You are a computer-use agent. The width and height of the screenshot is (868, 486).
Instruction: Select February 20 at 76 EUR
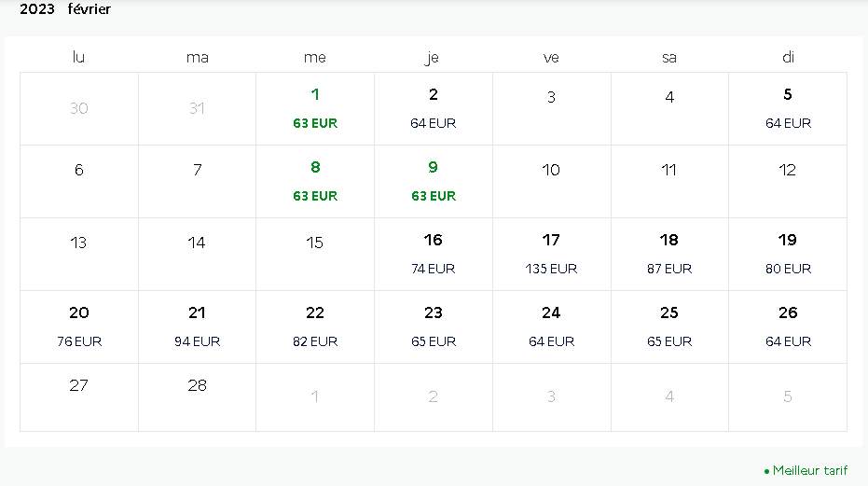(79, 327)
